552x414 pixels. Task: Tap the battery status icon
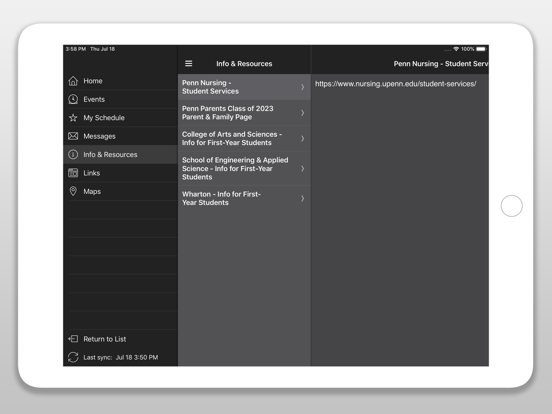481,49
